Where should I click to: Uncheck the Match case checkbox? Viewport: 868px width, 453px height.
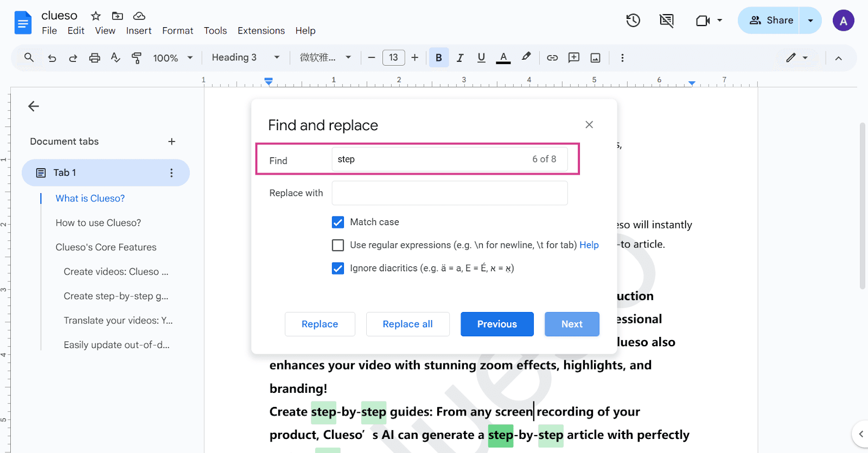pos(338,222)
